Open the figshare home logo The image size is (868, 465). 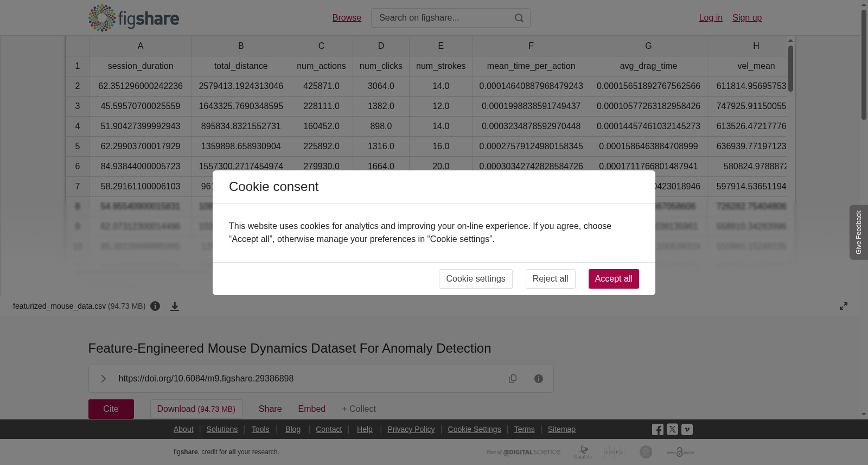(133, 18)
